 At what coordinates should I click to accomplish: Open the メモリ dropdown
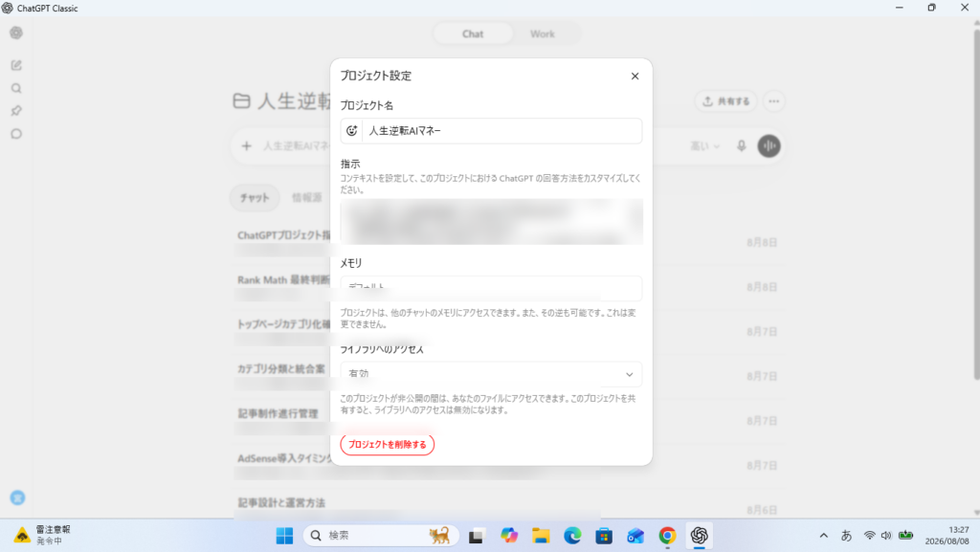click(491, 287)
